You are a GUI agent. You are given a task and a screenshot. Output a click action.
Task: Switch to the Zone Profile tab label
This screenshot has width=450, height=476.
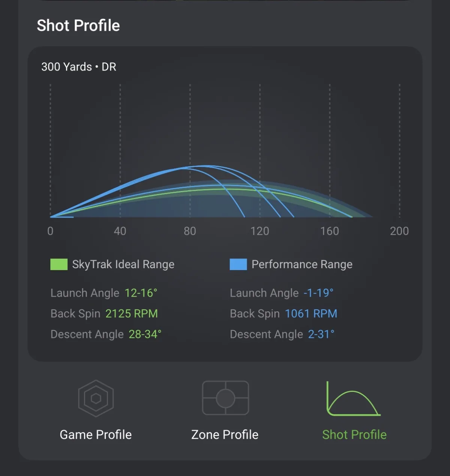tap(225, 434)
